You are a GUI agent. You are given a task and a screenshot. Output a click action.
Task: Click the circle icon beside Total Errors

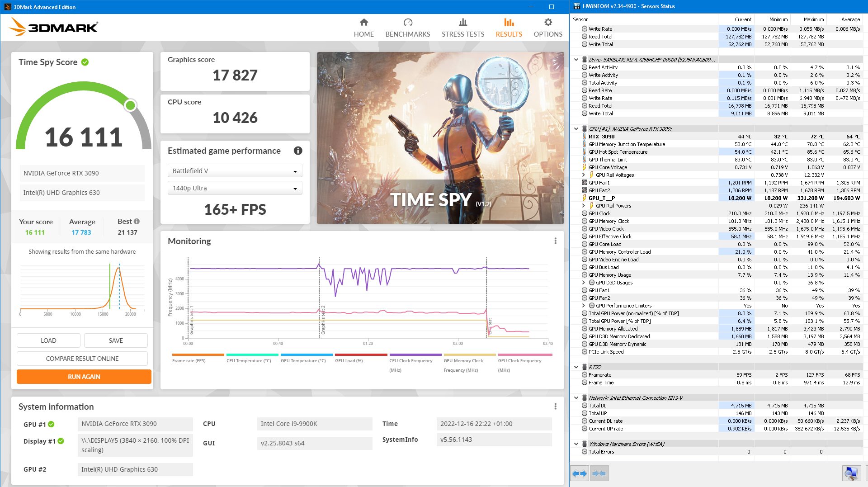point(585,452)
